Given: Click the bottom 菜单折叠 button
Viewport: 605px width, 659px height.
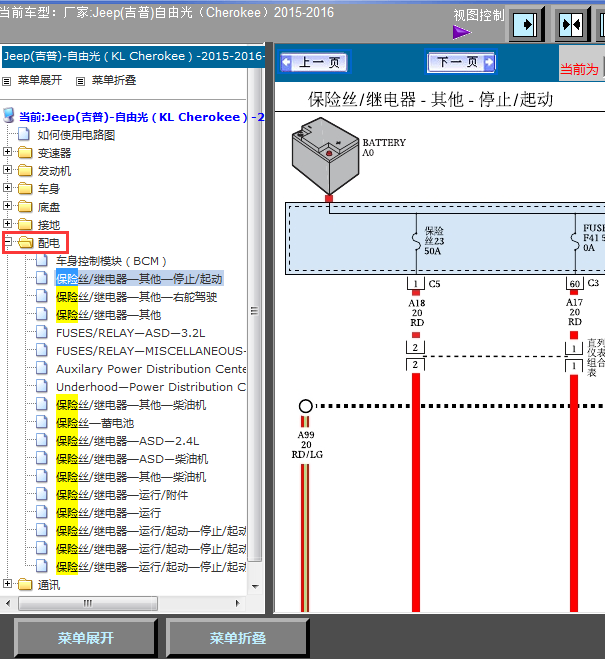Looking at the screenshot, I should click(x=238, y=638).
